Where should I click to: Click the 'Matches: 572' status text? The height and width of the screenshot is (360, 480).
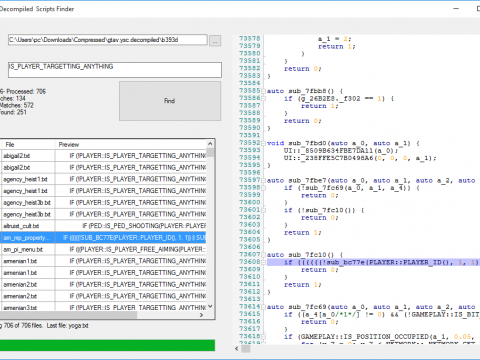pos(17,105)
